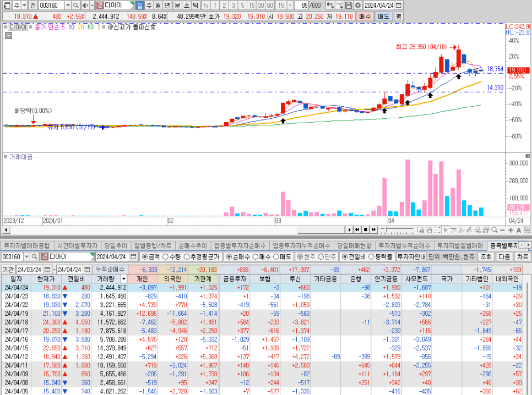Open the 당일추이 tab
The image size is (532, 395).
click(116, 245)
